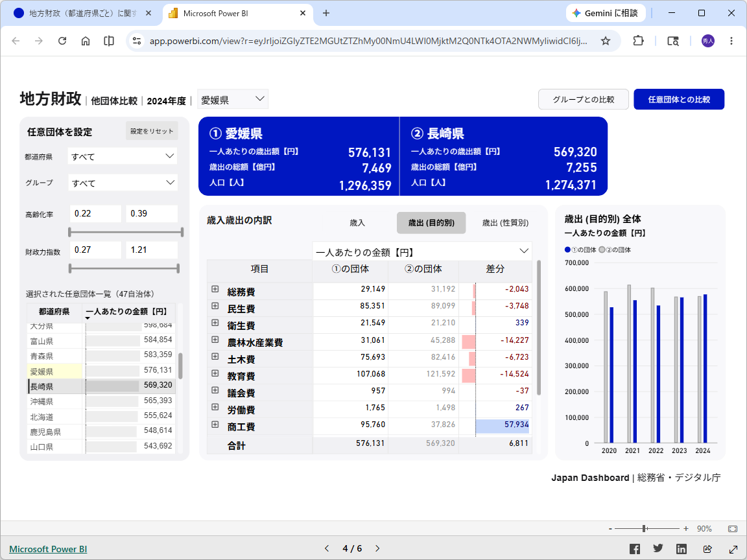
Task: Adjust the zoom slider handle
Action: (644, 529)
